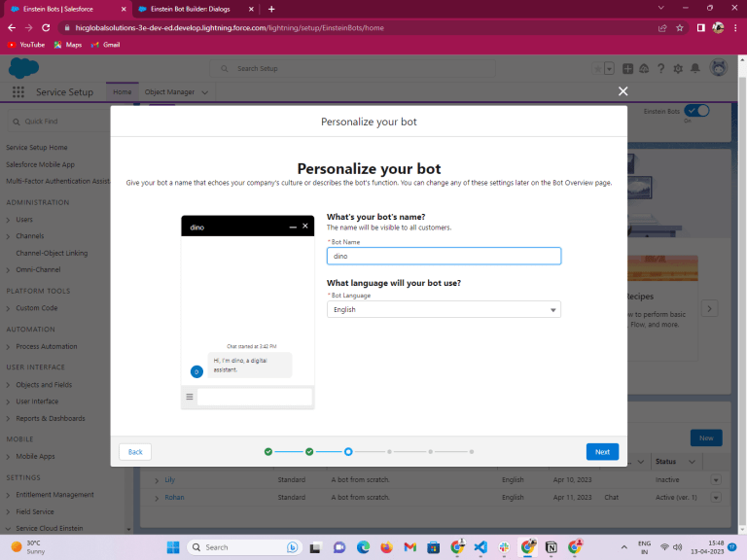
Task: Switch to the Home tab
Action: click(x=122, y=92)
